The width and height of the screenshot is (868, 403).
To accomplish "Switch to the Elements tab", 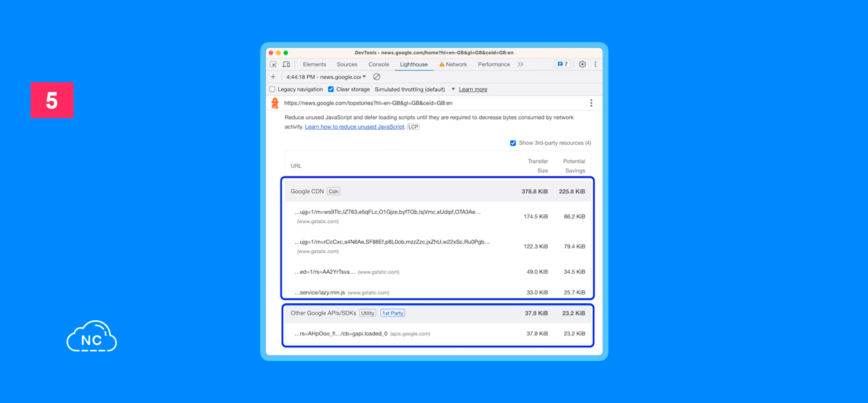I will tap(314, 64).
